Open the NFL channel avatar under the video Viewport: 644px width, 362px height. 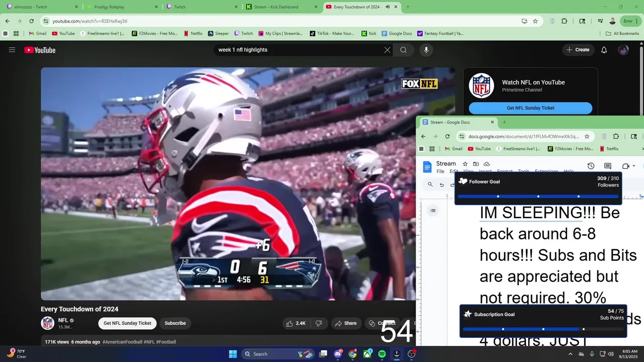(x=48, y=323)
